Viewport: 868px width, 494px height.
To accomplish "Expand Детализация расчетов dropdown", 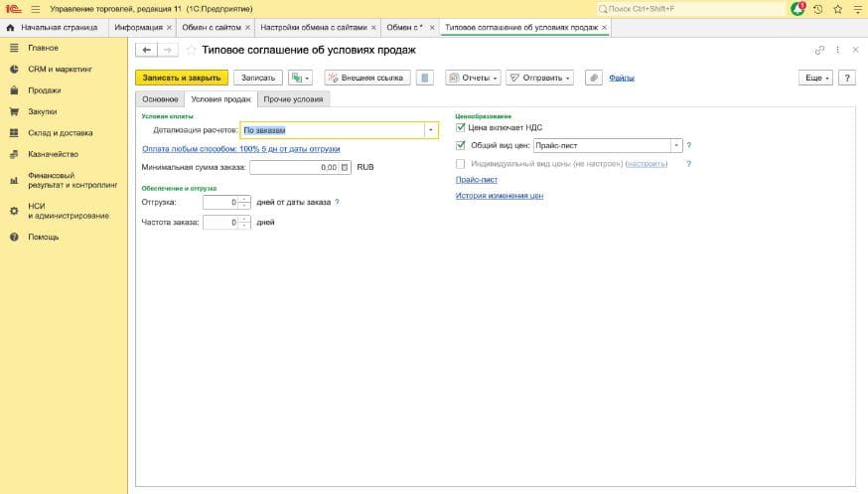I will 431,130.
